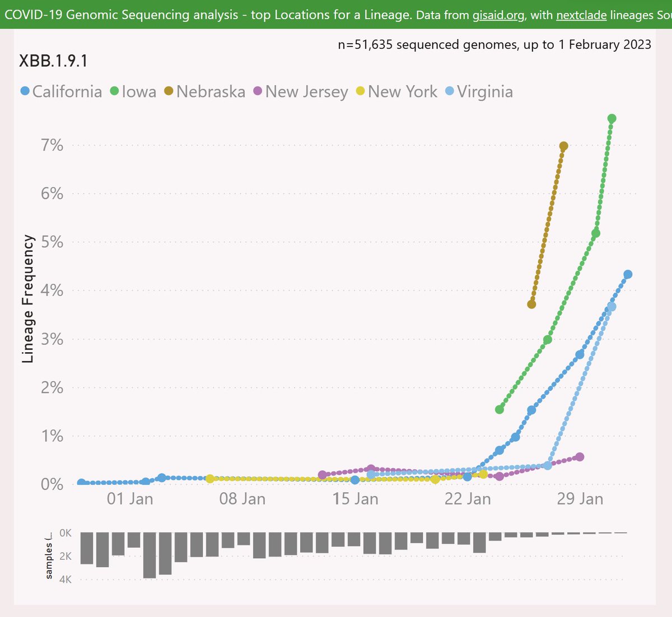Click the Nebraska legend color dot
The image size is (672, 617).
coord(169,91)
